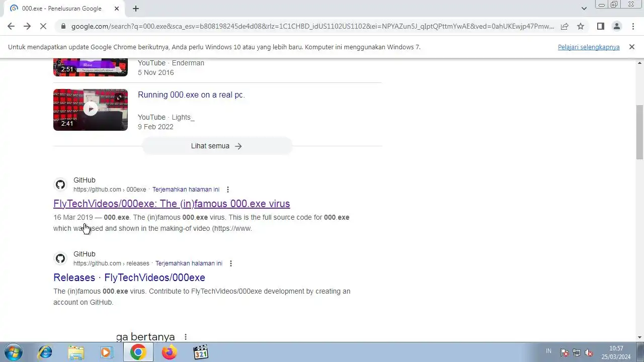Translate the first GitHub result page
Screen dimensions: 644x362
186,190
